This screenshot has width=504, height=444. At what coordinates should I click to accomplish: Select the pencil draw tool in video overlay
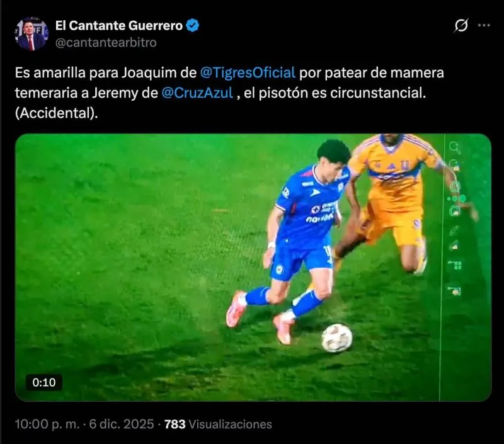[454, 230]
